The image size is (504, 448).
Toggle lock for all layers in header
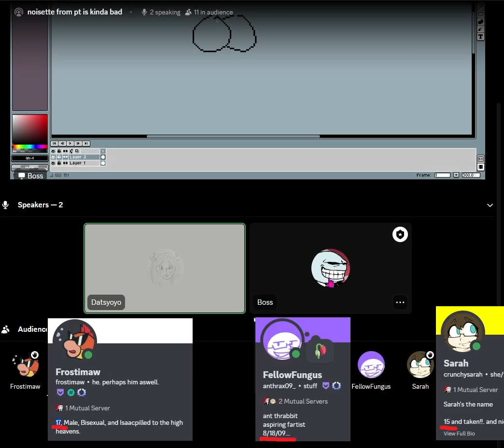coord(59,151)
